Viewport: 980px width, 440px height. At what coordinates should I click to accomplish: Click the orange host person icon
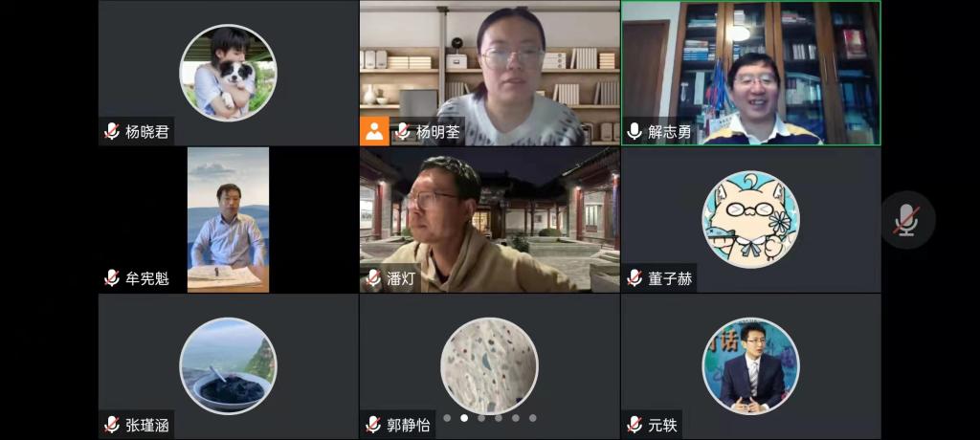(x=374, y=131)
